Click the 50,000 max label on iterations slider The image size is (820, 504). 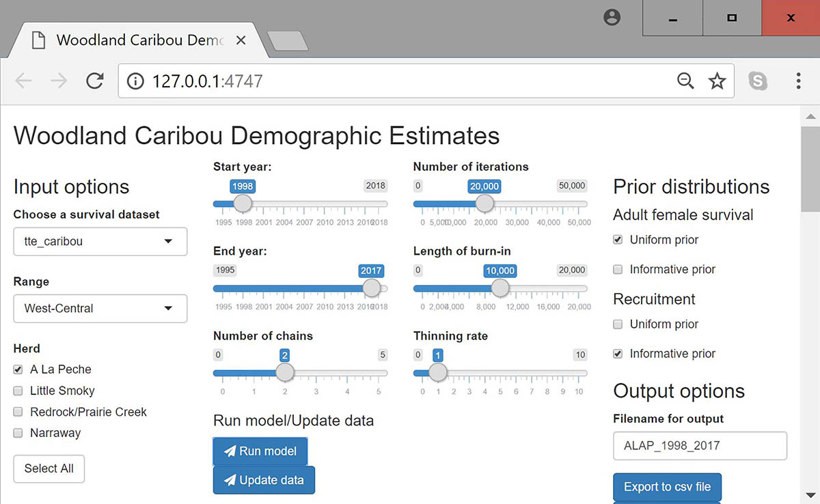572,186
